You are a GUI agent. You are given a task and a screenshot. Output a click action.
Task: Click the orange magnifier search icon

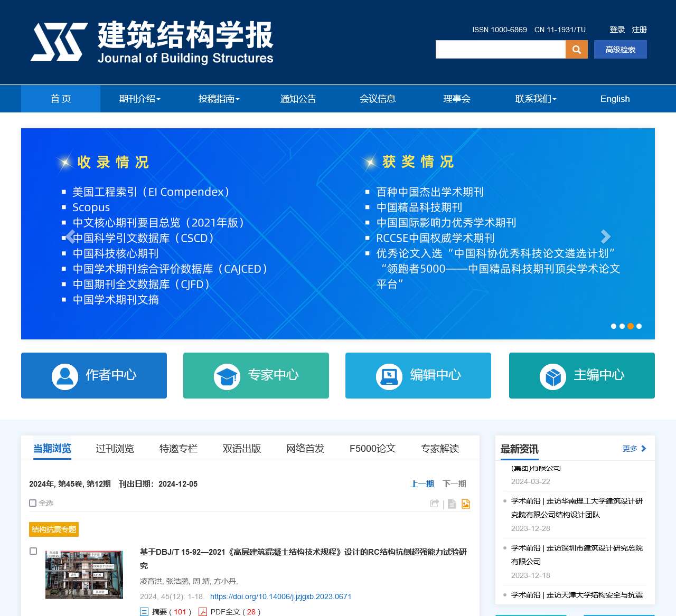click(x=577, y=50)
